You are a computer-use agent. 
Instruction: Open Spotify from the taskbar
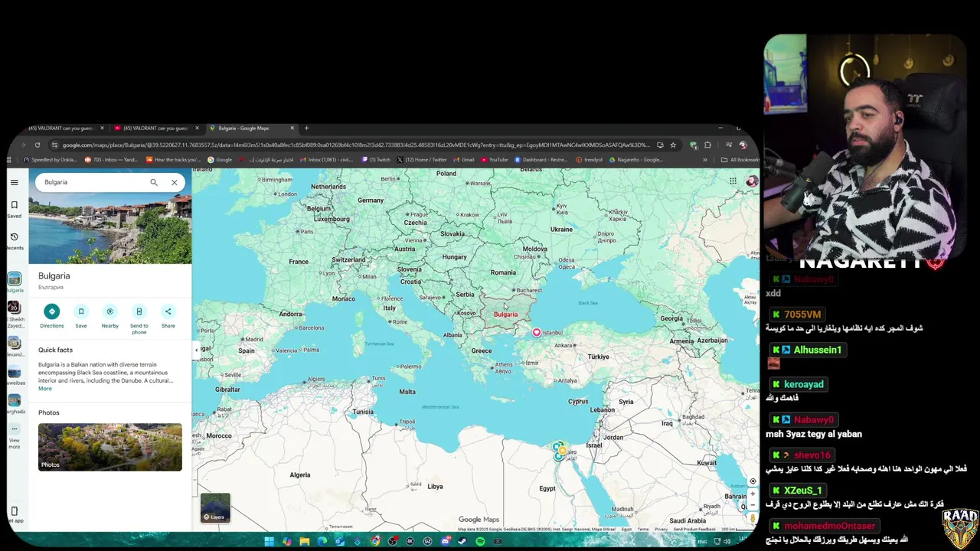[480, 541]
